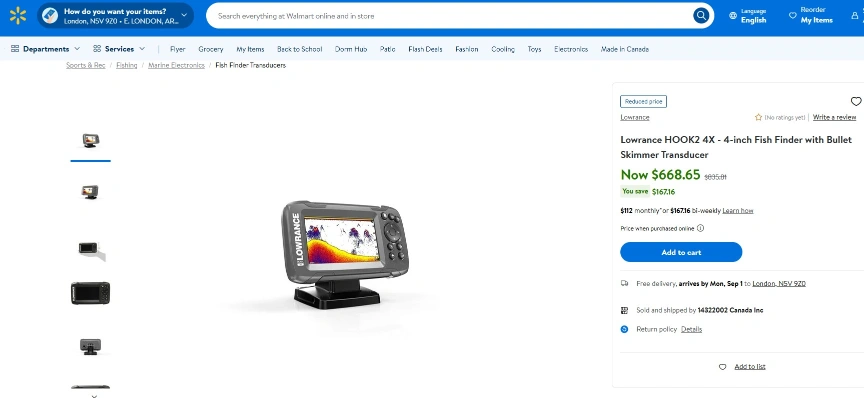This screenshot has height=398, width=864.
Task: Open the How do you want your items selector
Action: [116, 16]
